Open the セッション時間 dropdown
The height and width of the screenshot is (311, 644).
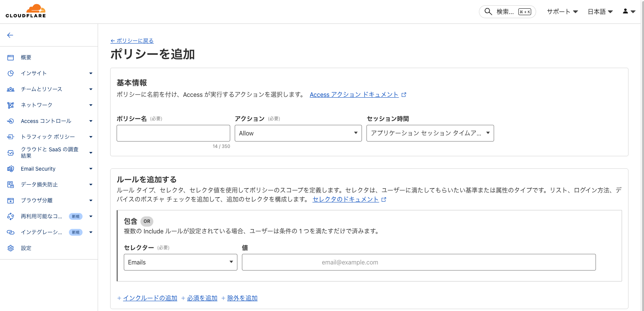click(x=430, y=133)
